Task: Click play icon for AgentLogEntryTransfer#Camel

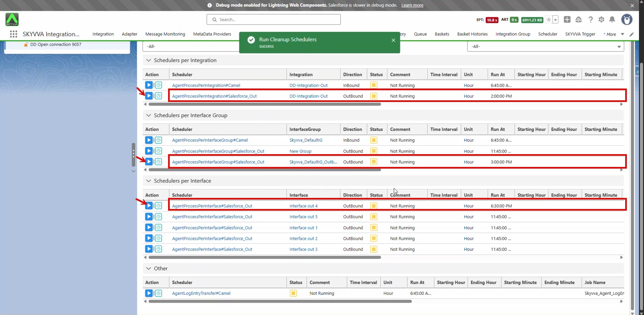Action: (149, 293)
